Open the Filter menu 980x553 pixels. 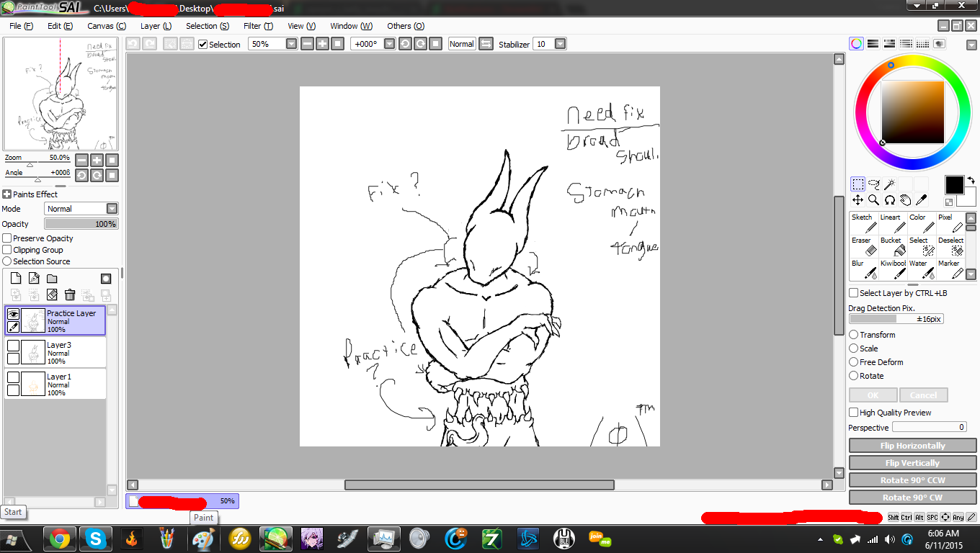click(x=258, y=26)
